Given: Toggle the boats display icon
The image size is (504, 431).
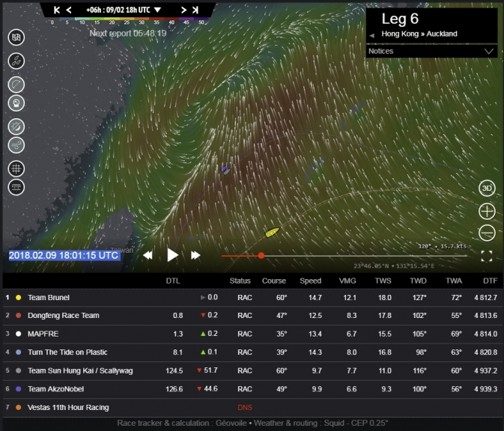Looking at the screenshot, I should pyautogui.click(x=16, y=61).
